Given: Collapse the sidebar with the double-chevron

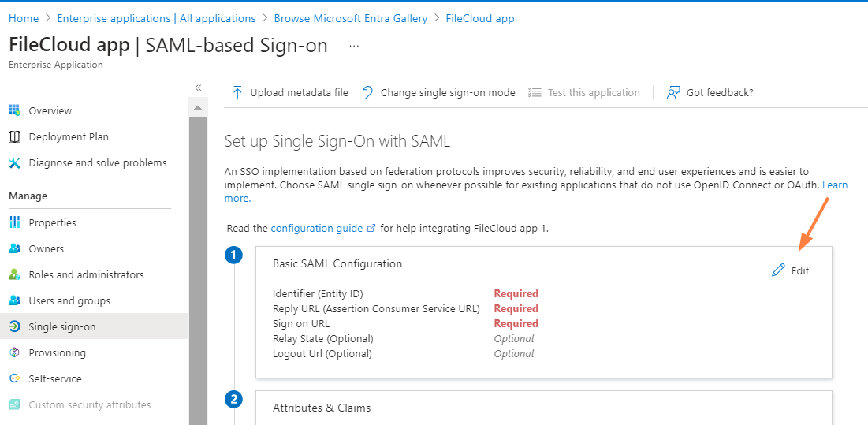Looking at the screenshot, I should pyautogui.click(x=198, y=88).
